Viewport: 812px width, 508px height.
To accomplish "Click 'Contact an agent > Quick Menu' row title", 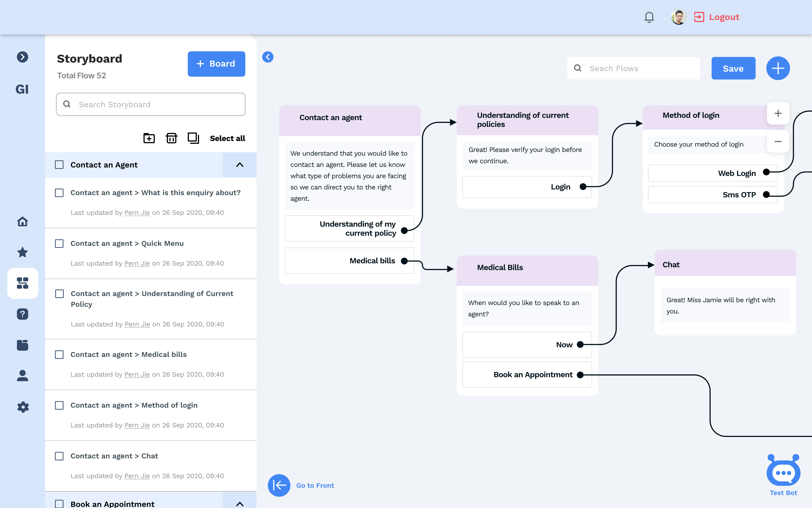I will 127,243.
